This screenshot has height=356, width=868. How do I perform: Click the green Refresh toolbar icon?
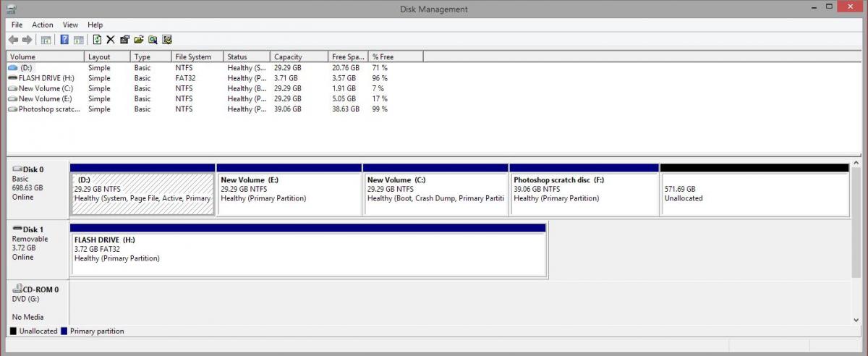click(97, 40)
